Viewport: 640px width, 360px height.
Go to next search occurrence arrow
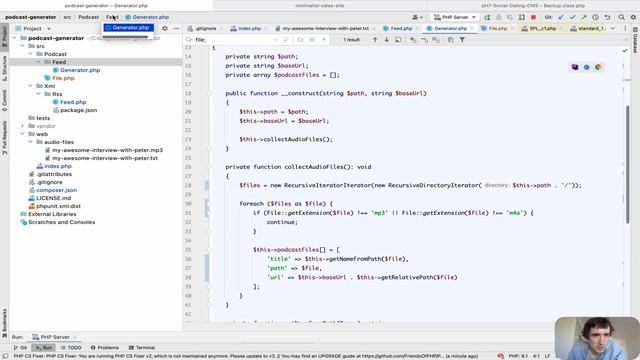tap(386, 40)
